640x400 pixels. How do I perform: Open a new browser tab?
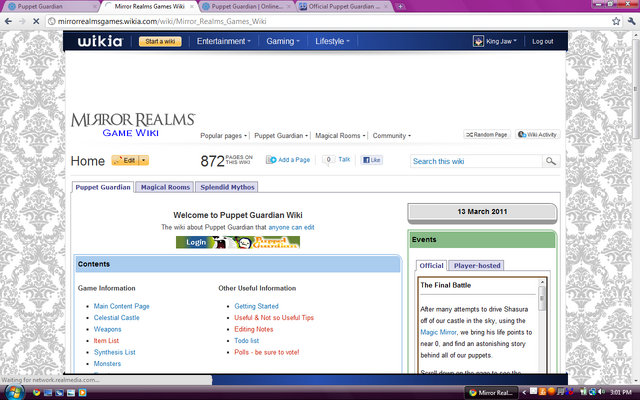(x=400, y=7)
